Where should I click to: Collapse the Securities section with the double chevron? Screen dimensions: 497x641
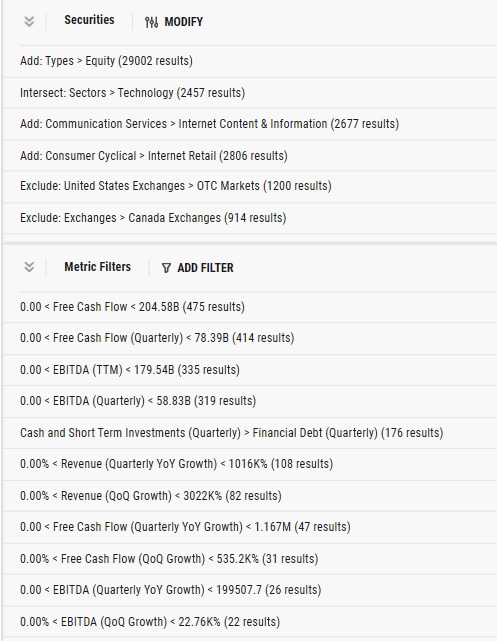[x=29, y=21]
